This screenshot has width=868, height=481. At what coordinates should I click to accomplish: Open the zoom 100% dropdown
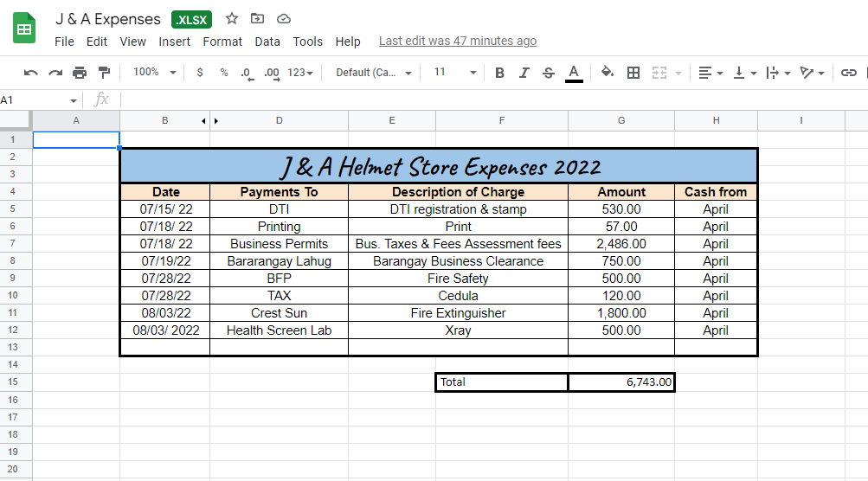(154, 73)
